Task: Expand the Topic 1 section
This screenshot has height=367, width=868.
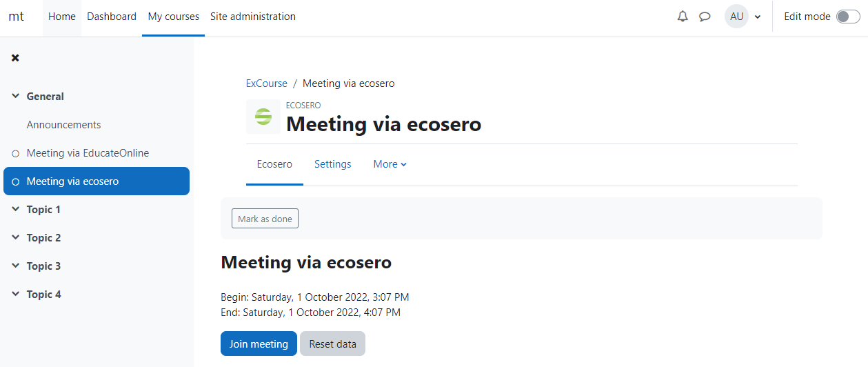Action: tap(16, 210)
